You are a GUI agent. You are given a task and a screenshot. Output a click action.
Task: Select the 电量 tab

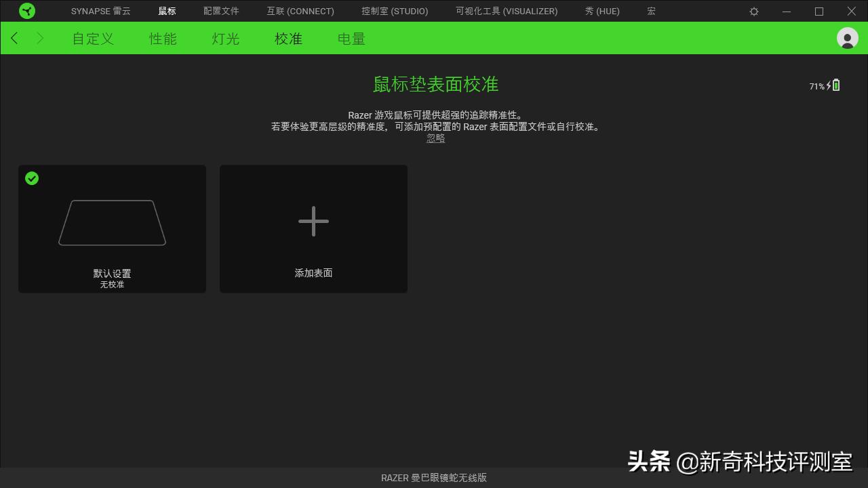tap(351, 39)
